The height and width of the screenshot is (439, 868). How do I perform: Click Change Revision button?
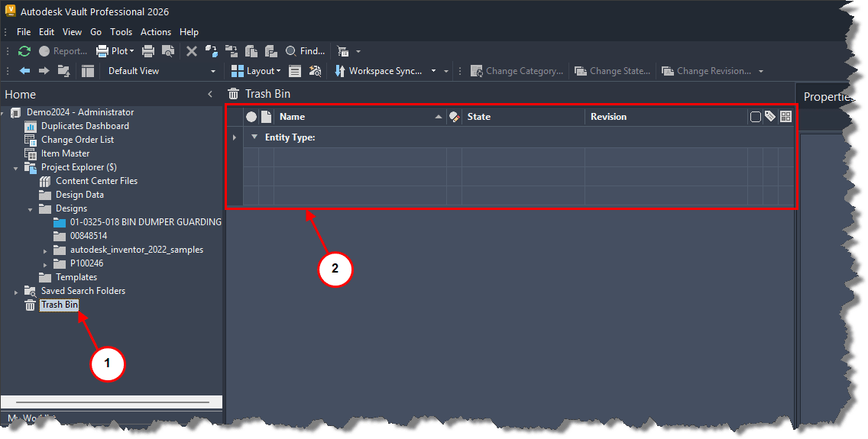coord(707,71)
